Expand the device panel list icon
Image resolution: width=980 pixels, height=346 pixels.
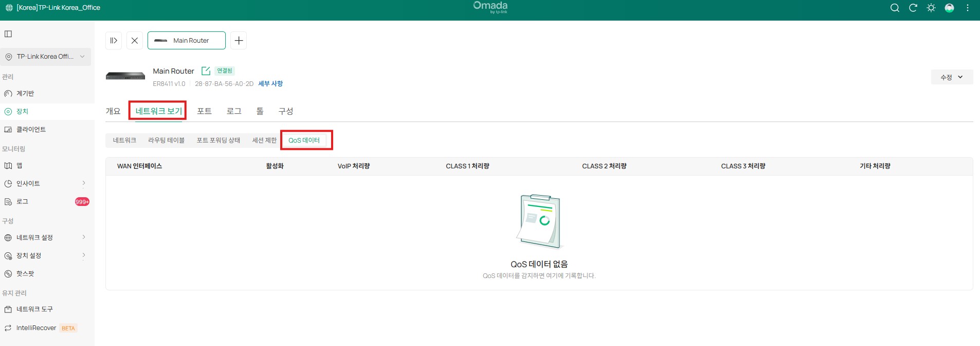[x=114, y=41]
